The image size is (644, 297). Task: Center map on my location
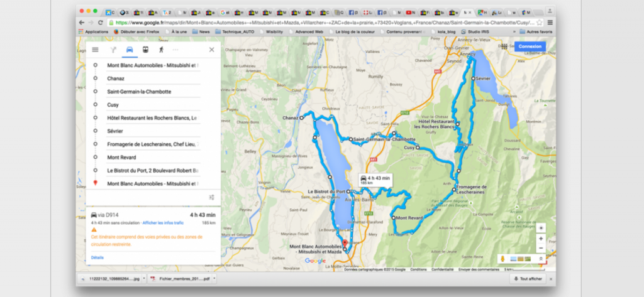[541, 228]
